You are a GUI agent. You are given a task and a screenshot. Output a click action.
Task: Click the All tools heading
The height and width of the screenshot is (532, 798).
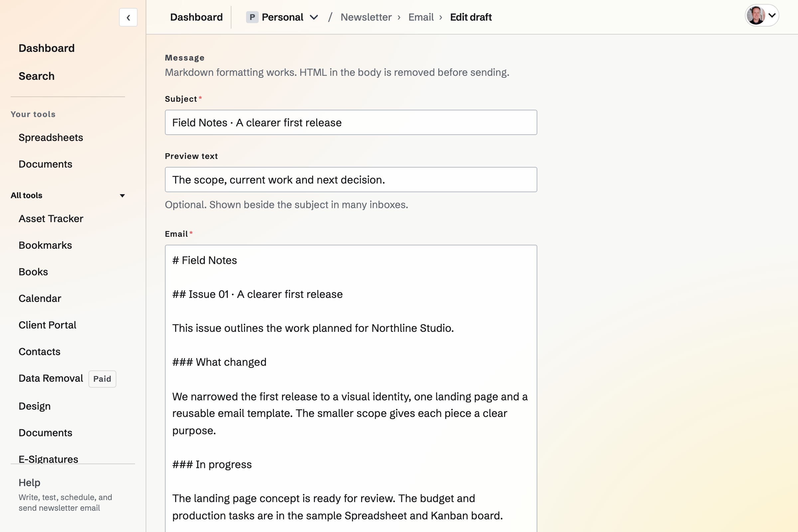tap(27, 196)
